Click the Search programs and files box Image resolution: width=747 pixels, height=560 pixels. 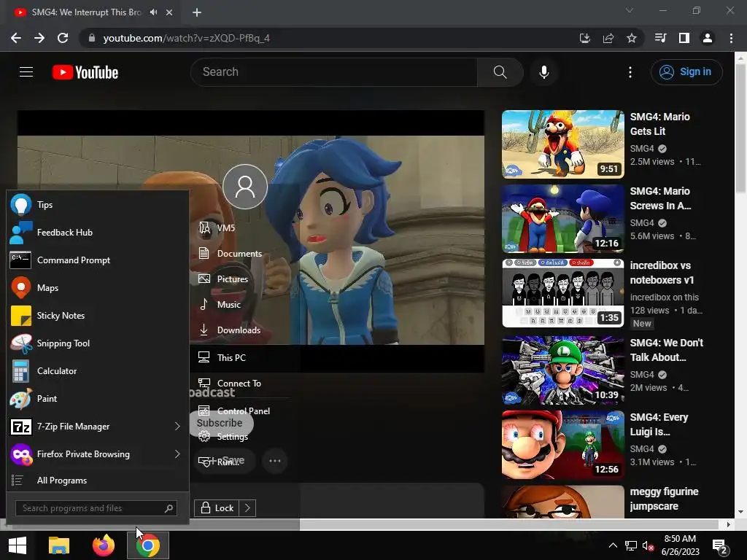[96, 508]
